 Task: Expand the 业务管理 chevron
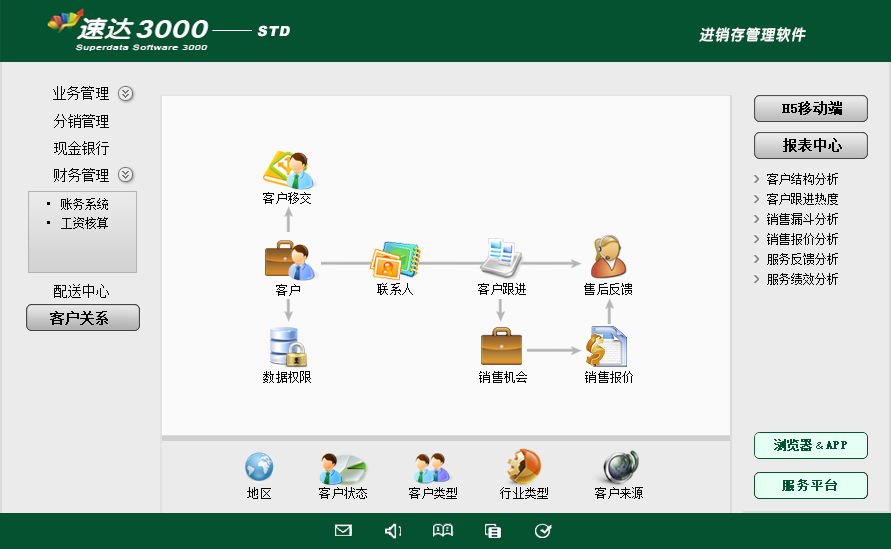pos(126,93)
